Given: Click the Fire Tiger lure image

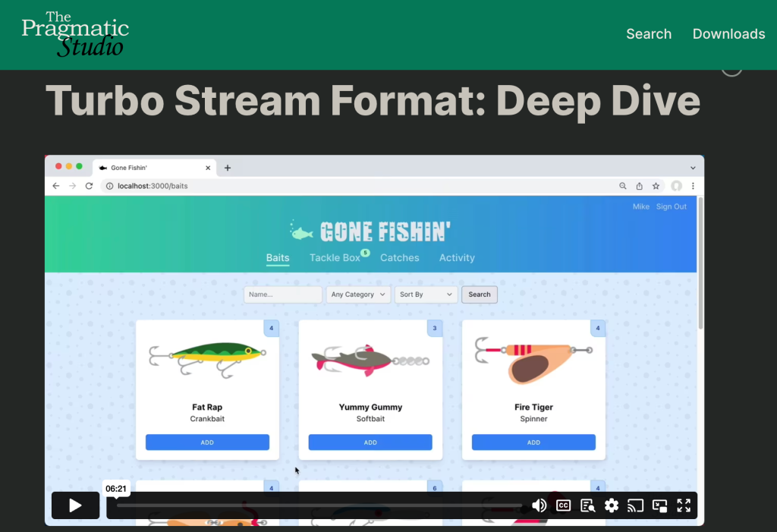Looking at the screenshot, I should [533, 360].
